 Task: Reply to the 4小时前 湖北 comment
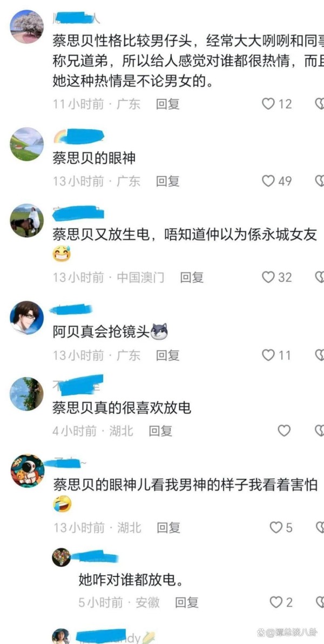click(160, 431)
